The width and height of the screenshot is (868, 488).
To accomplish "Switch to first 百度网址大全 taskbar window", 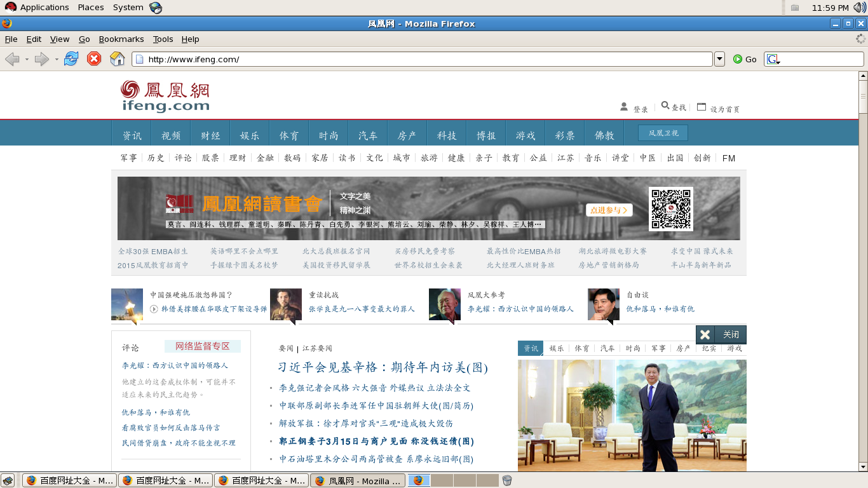I will 69,480.
